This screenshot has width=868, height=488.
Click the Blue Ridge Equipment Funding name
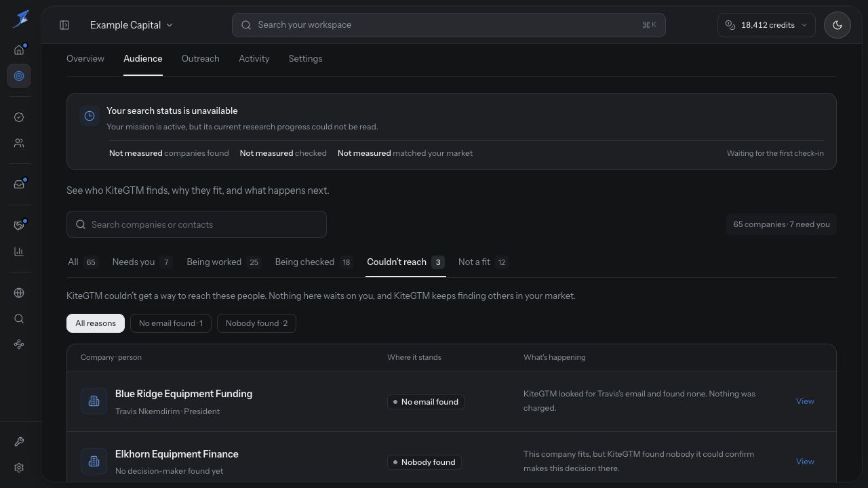[184, 394]
